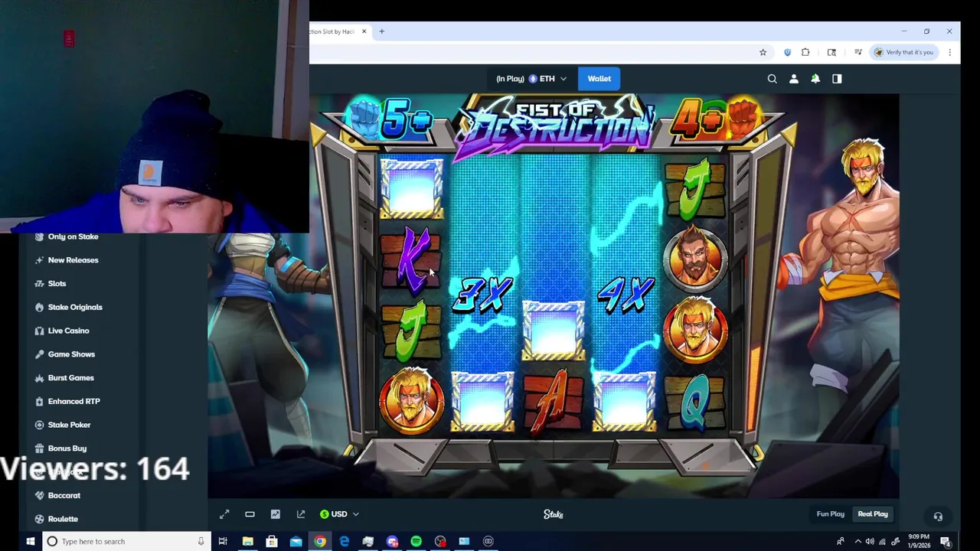
Task: Open the user profile icon
Action: point(794,79)
